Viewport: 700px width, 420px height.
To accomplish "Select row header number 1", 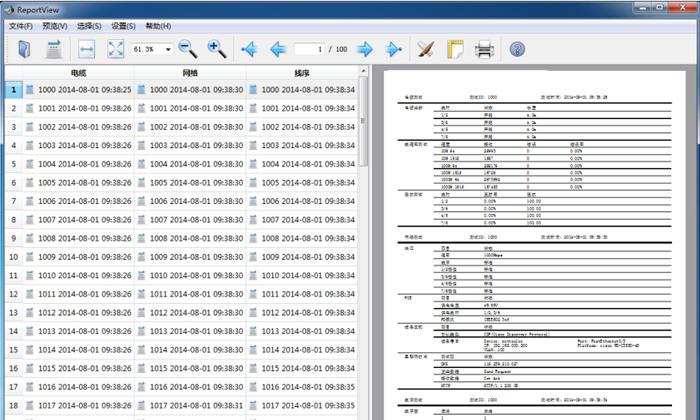I will (13, 90).
